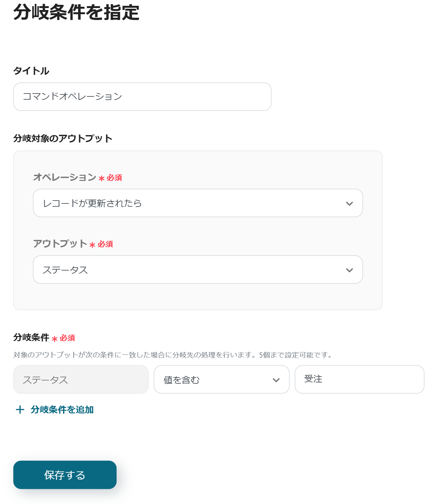Click the 分岐条件を指定 page heading
The width and height of the screenshot is (429, 504).
point(76,12)
